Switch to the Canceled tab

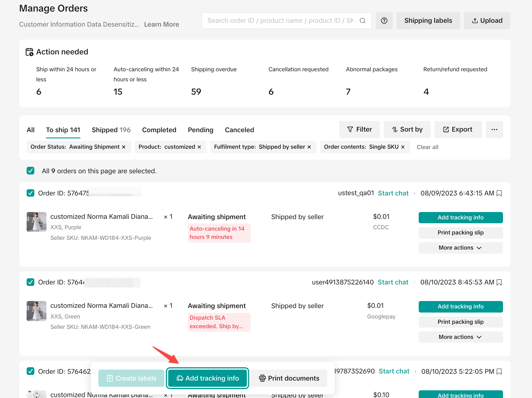239,130
